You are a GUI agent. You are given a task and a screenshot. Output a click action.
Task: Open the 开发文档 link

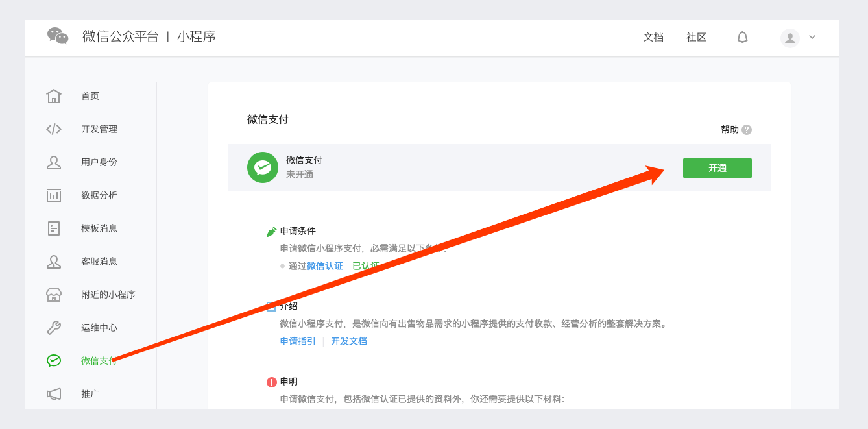[349, 341]
